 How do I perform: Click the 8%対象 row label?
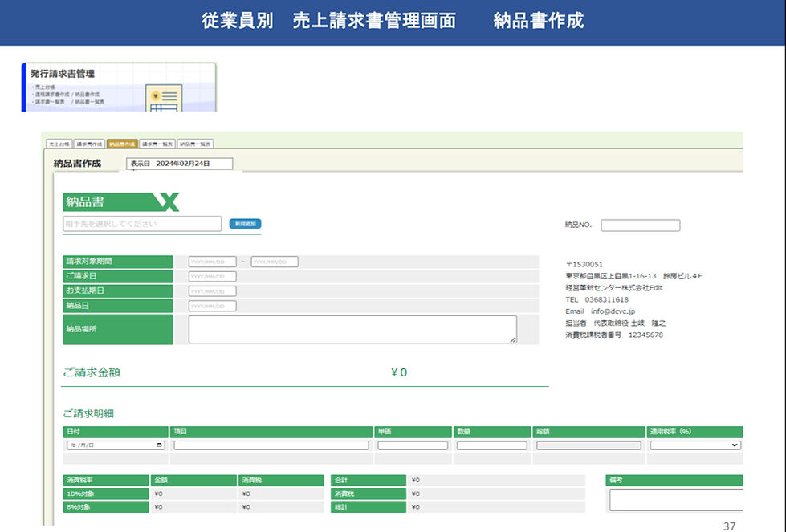tap(106, 507)
